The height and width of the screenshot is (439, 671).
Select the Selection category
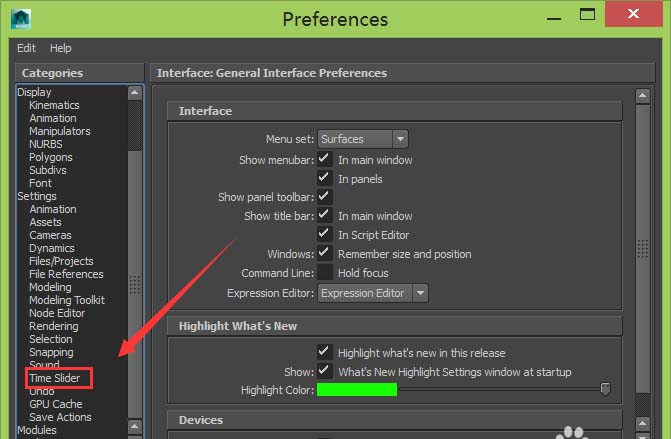coord(51,339)
